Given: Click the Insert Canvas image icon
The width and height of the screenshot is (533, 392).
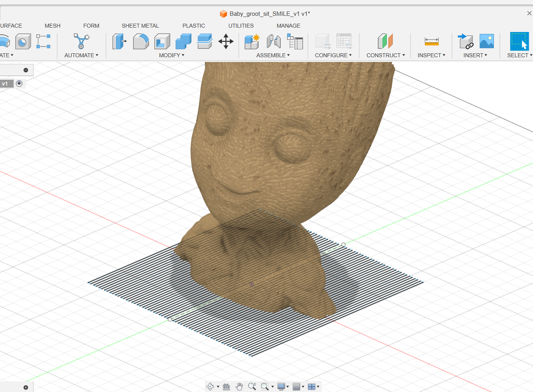Looking at the screenshot, I should pyautogui.click(x=487, y=41).
